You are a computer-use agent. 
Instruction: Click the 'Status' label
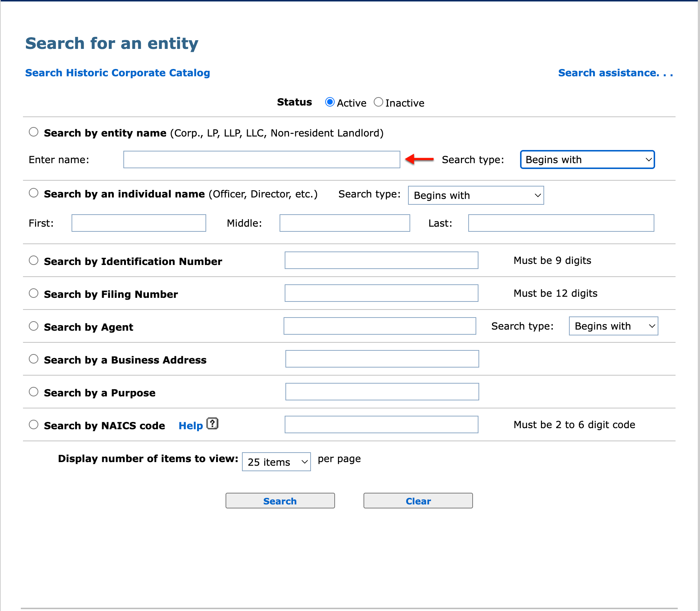point(295,102)
